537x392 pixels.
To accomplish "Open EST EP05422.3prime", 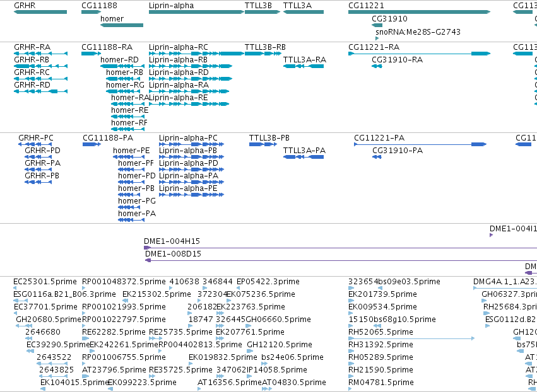I will 268,282.
